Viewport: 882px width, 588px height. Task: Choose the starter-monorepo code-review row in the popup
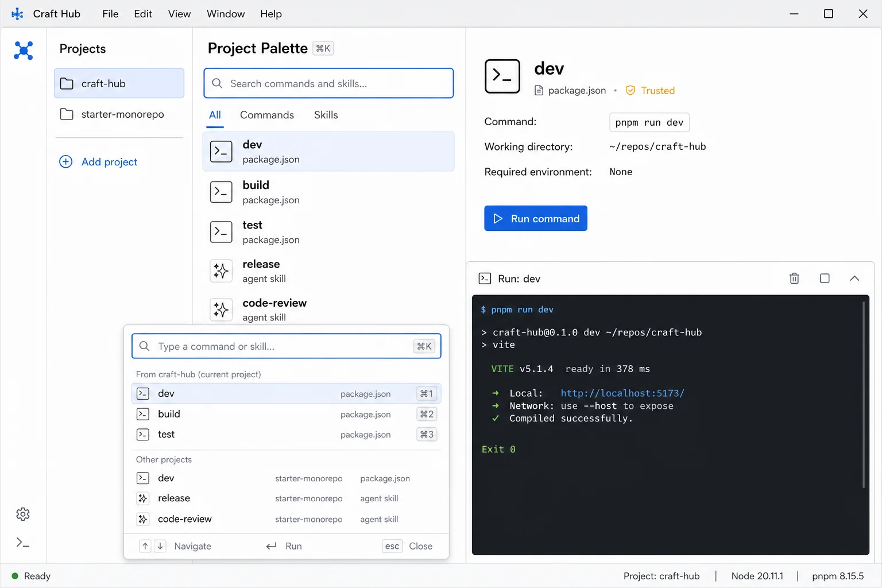coord(286,519)
